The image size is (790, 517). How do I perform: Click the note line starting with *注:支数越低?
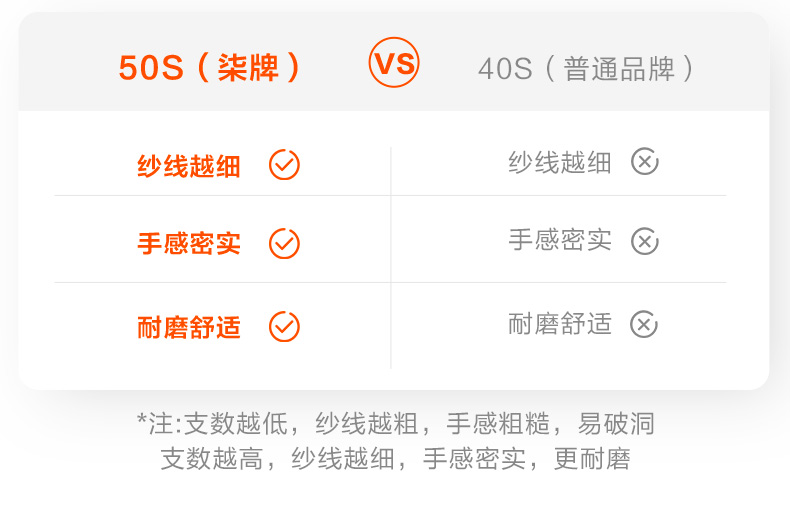pyautogui.click(x=395, y=423)
